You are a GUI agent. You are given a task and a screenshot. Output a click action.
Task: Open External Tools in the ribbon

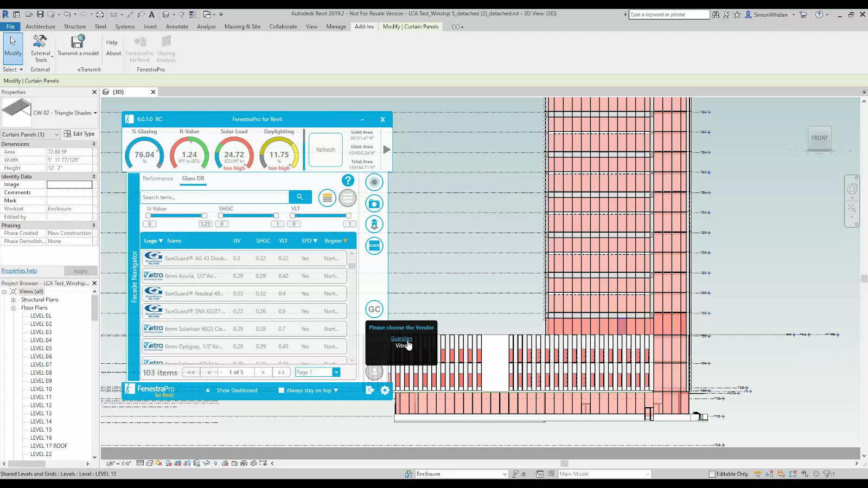pyautogui.click(x=41, y=48)
